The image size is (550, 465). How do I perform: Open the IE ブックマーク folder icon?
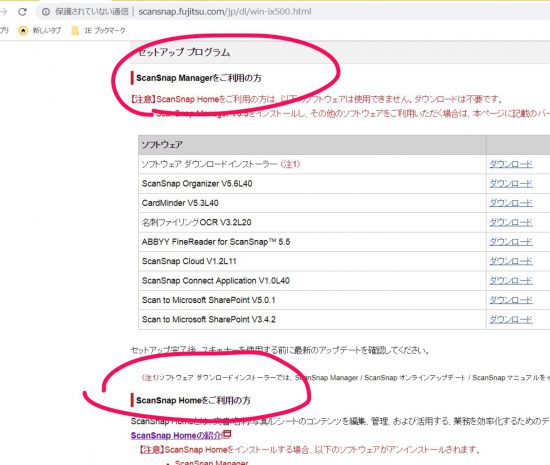(75, 31)
